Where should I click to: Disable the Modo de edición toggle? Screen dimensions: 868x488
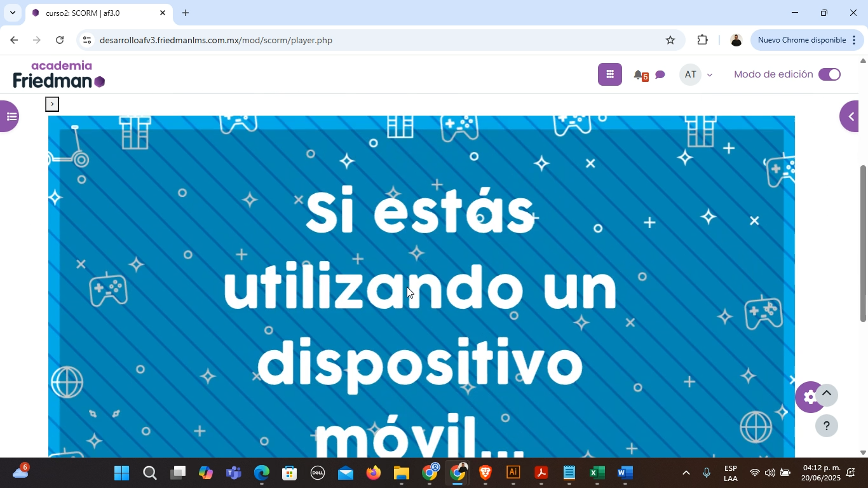[830, 74]
